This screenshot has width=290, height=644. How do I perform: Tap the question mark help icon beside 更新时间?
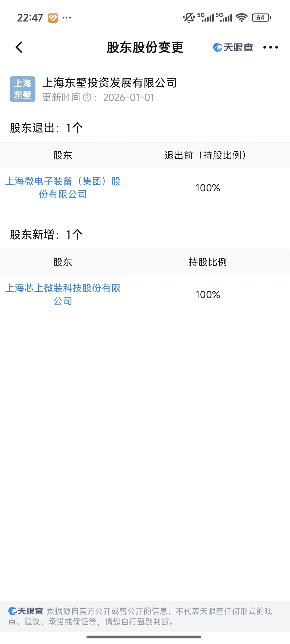(x=87, y=97)
